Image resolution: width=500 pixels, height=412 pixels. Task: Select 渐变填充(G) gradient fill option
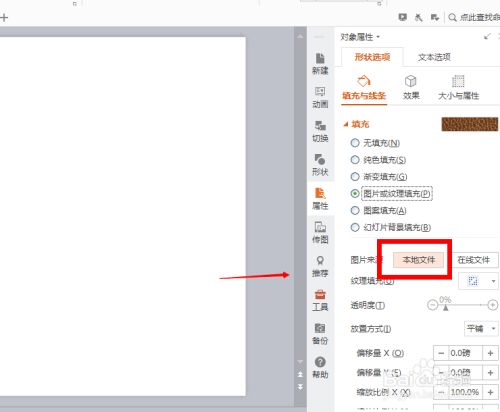click(x=379, y=177)
